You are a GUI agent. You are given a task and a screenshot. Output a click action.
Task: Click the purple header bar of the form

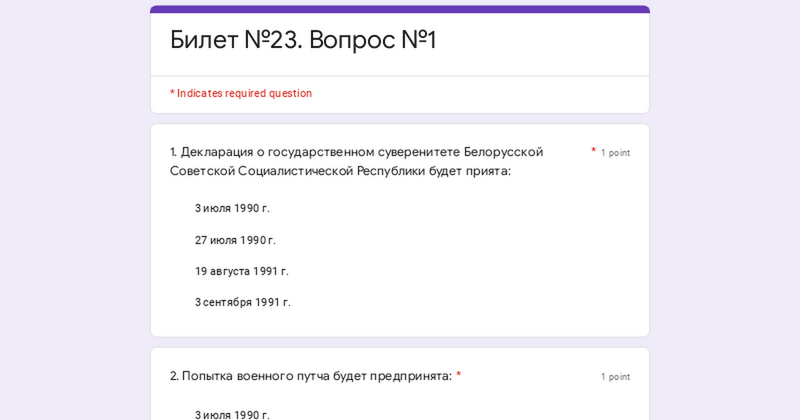pyautogui.click(x=400, y=9)
